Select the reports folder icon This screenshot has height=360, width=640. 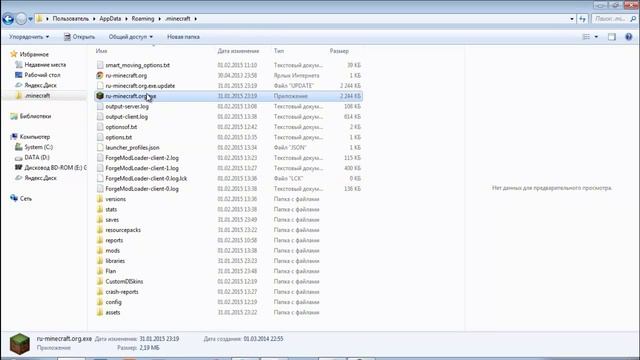100,240
